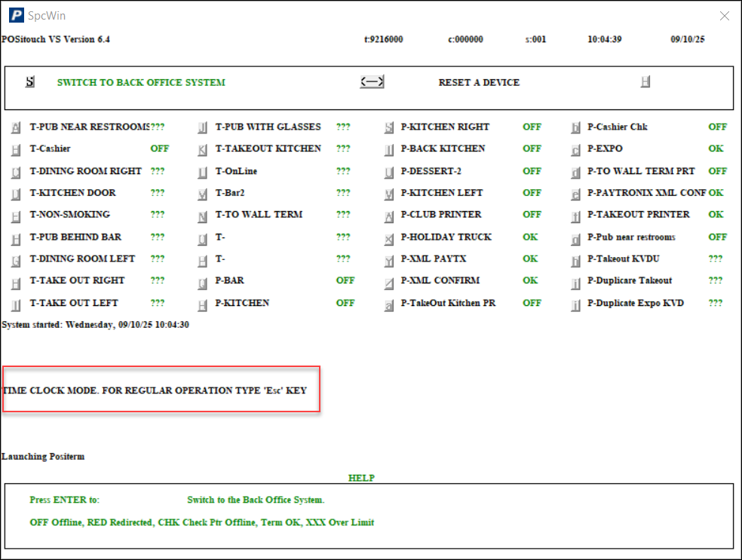742x560 pixels.
Task: Click the arrow key icon for Reset a Device
Action: [x=373, y=82]
